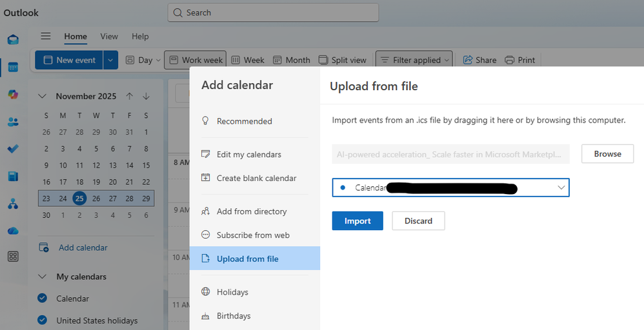Viewport: 644px width, 330px height.
Task: Open the People icon in sidebar
Action: 13,122
